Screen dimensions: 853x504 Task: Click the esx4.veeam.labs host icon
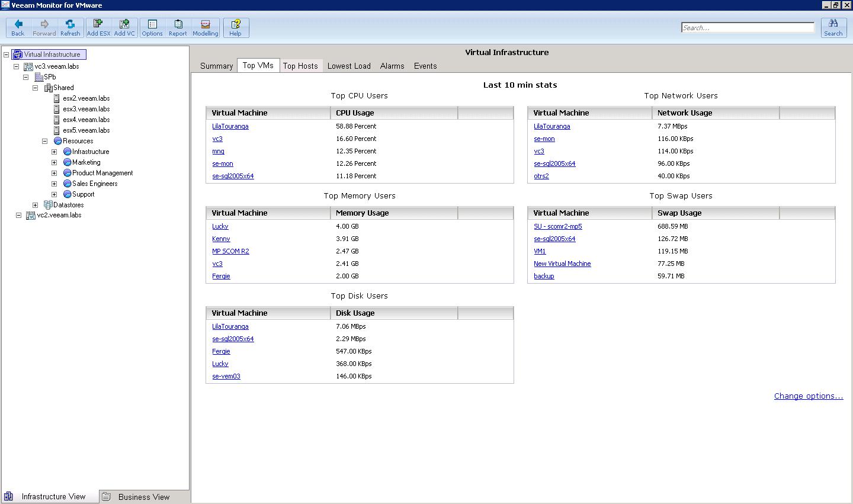pos(57,120)
